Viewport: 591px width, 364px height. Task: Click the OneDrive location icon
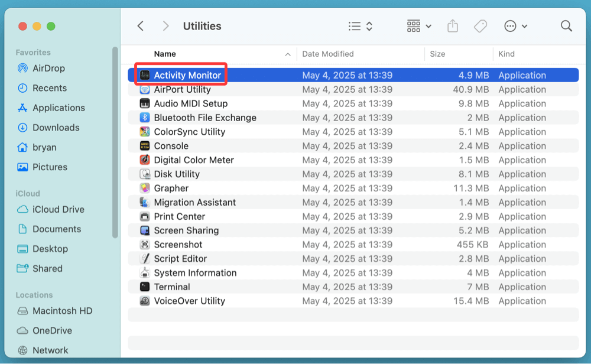(22, 330)
